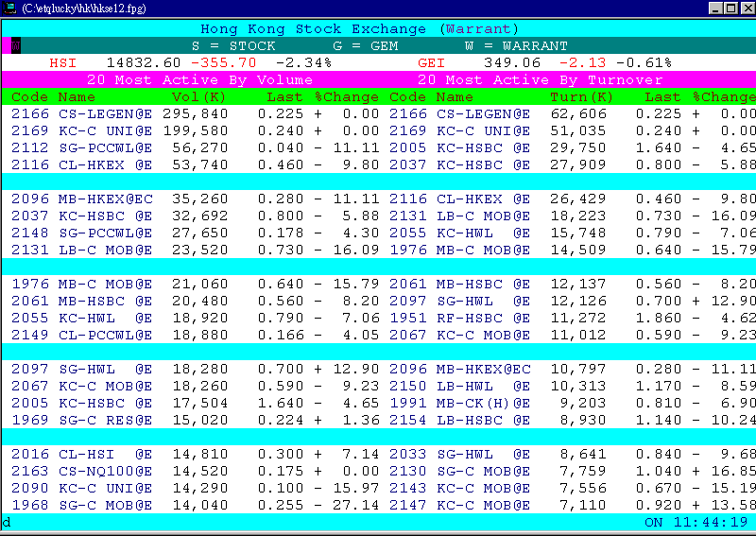The image size is (756, 536).
Task: Maximize the hkse12.fpg window
Action: click(730, 9)
